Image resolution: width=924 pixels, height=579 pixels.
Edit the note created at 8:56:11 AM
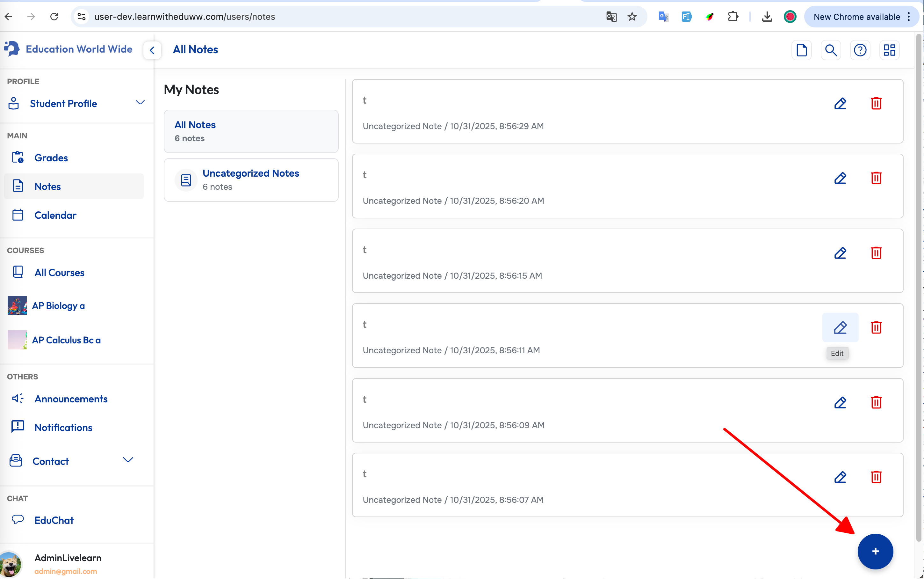[840, 327]
